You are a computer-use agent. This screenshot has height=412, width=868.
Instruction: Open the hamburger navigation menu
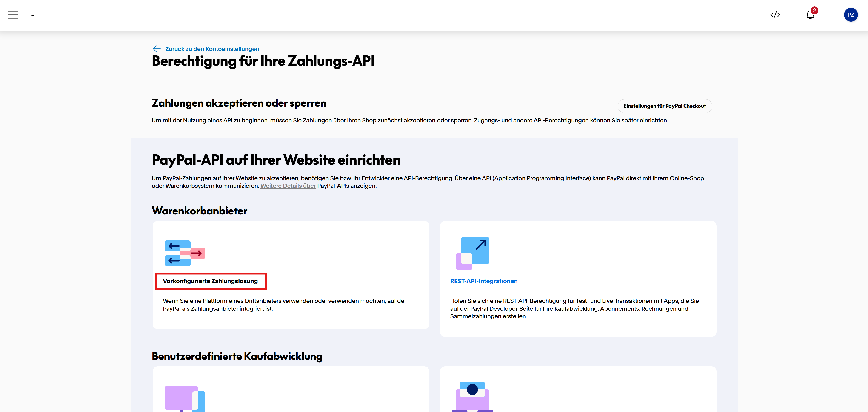click(13, 15)
